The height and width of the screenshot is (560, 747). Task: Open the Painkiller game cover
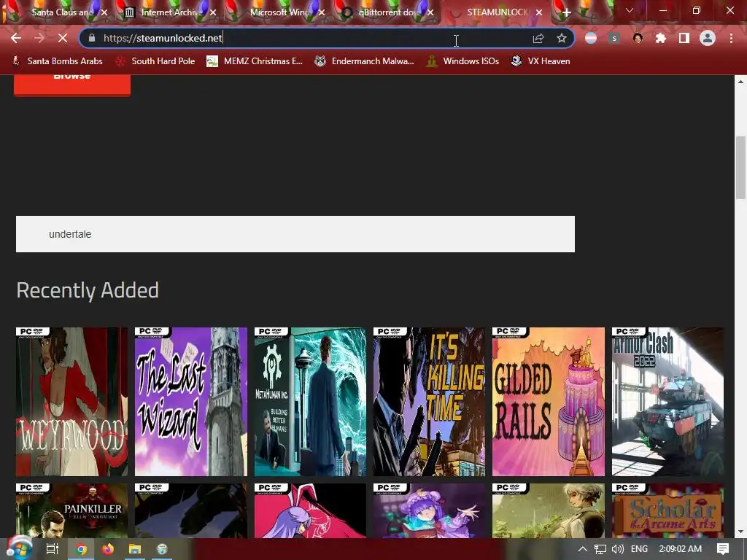pos(72,510)
